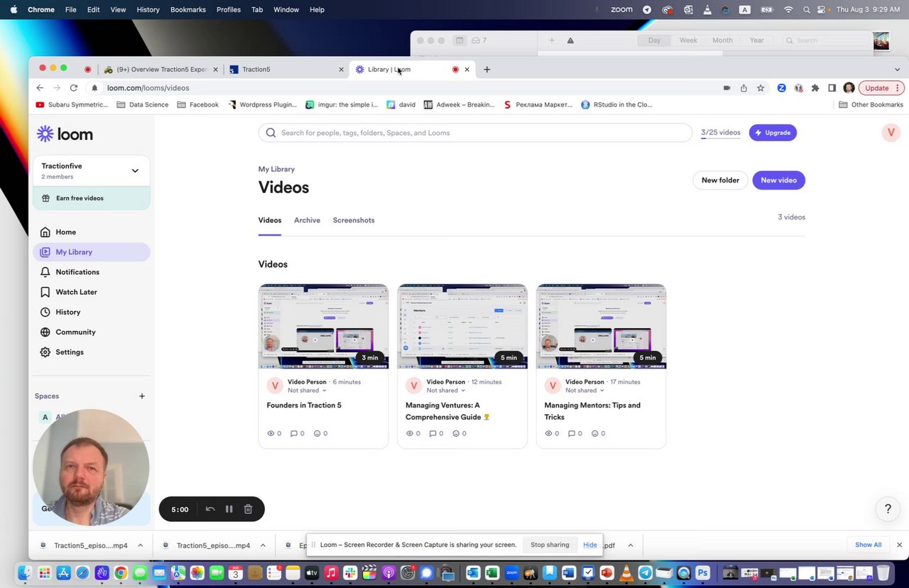The height and width of the screenshot is (588, 909).
Task: Reload the page in Chrome
Action: point(74,88)
